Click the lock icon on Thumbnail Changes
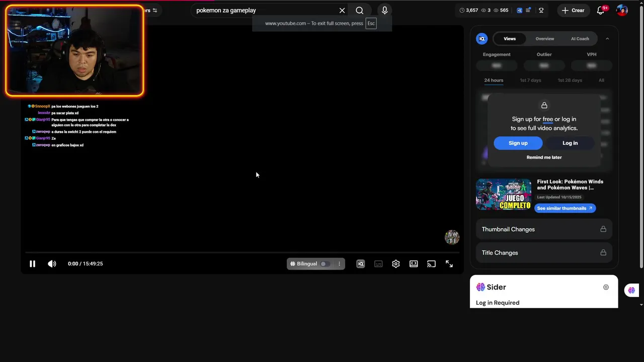Screen dimensions: 644x362 click(603, 229)
